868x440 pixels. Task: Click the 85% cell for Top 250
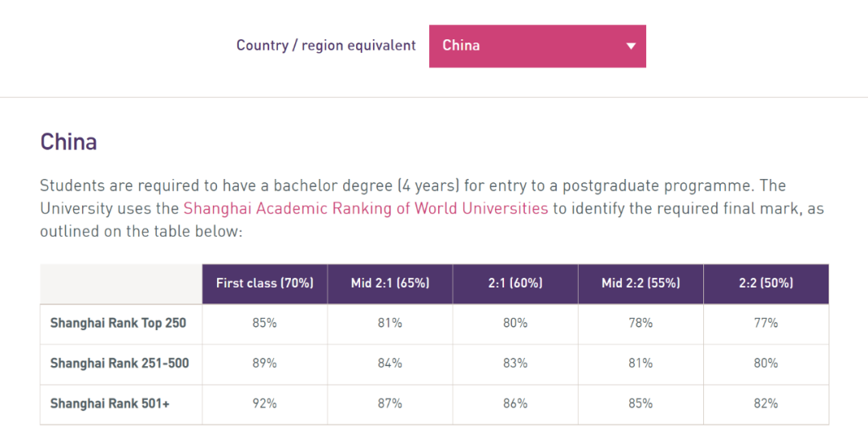(264, 323)
